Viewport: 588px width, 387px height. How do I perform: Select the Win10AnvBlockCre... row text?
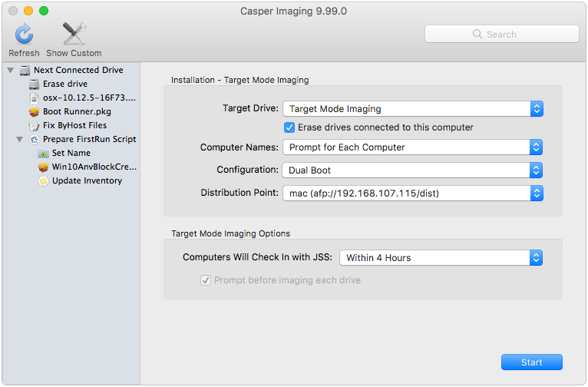[94, 167]
